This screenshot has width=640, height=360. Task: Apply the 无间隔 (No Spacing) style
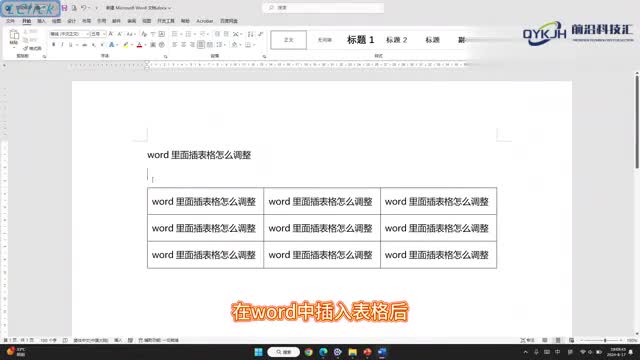(324, 40)
